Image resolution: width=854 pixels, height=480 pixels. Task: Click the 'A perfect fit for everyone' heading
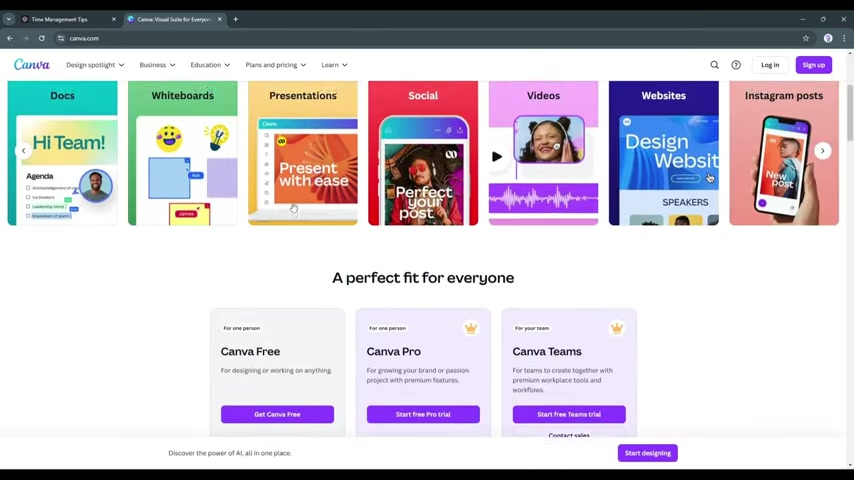tap(423, 278)
